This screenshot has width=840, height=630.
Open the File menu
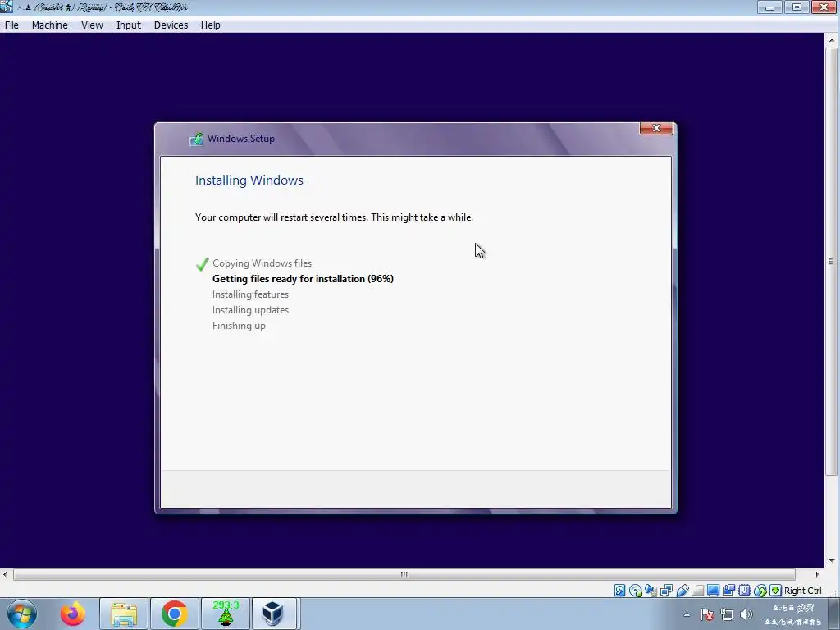(x=11, y=25)
